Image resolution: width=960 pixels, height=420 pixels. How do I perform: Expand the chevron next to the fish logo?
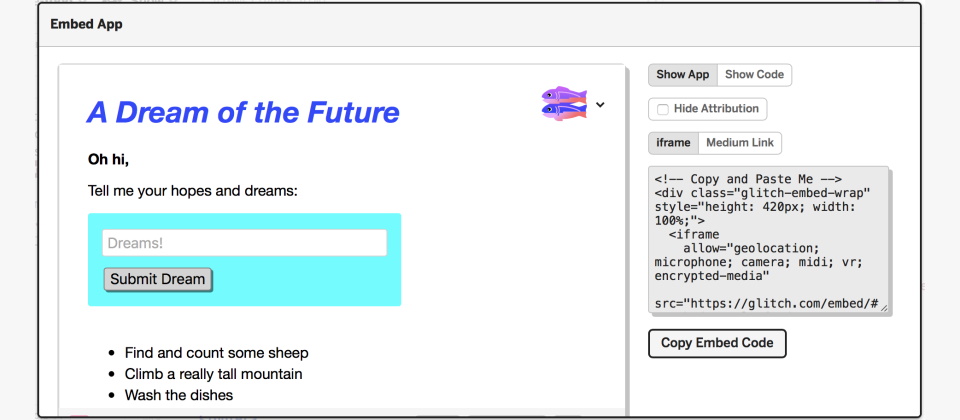(600, 105)
